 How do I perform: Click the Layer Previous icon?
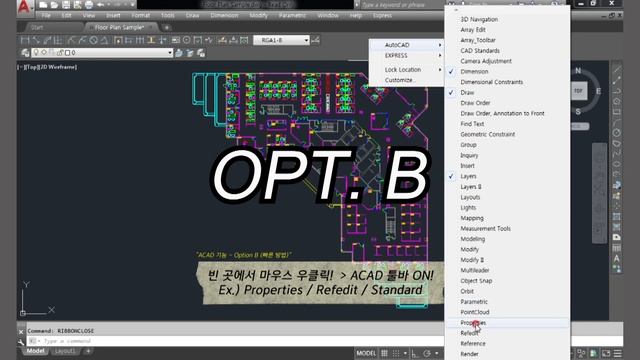(190, 53)
